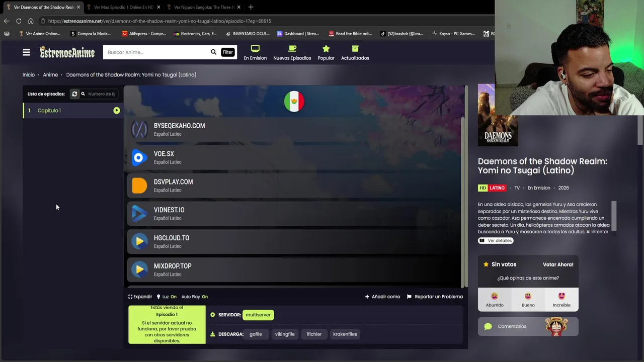Screen dimensions: 644x362
Task: Rate the anime as Increible
Action: pos(561,299)
